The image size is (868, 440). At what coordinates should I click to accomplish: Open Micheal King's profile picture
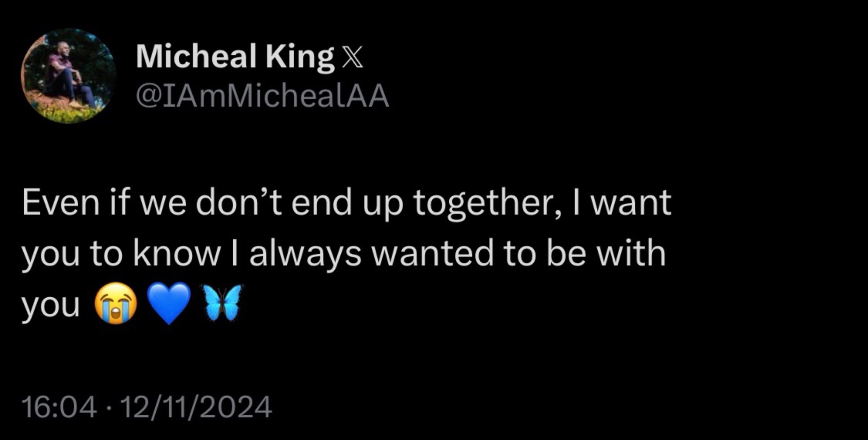(x=68, y=76)
